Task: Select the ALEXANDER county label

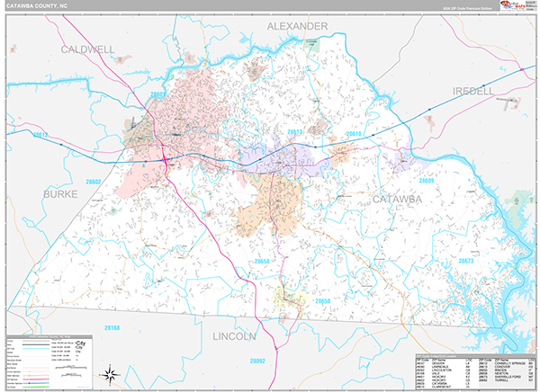Action: pyautogui.click(x=297, y=26)
